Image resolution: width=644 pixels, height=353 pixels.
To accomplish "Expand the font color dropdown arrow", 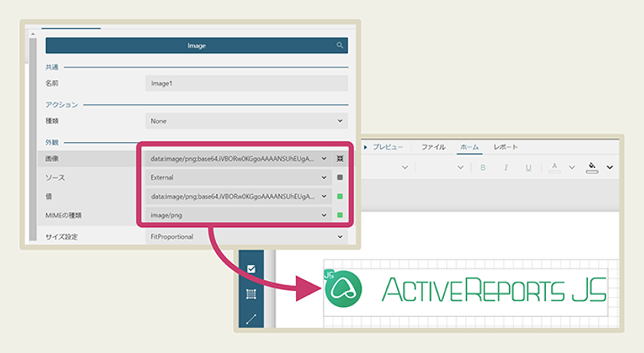I will (572, 167).
